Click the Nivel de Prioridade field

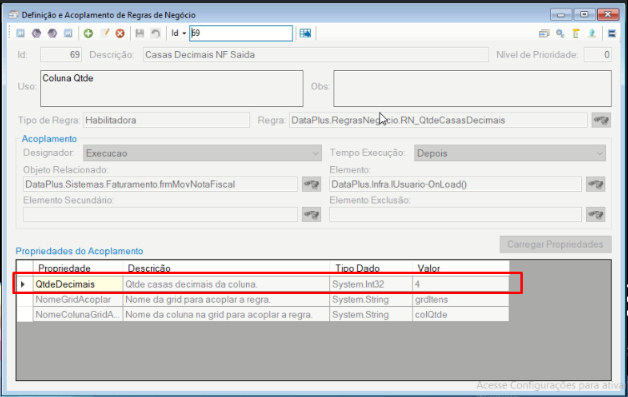(598, 54)
